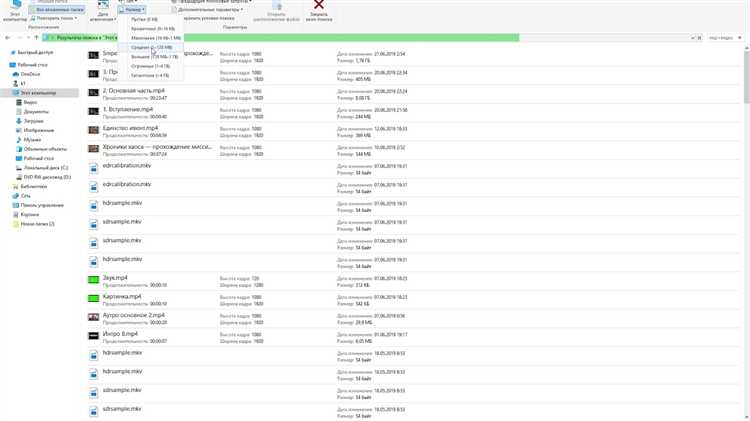Viewport: 750px width, 421px height.
Task: Click thumbnail of 2. Основная часть.mp4
Action: (93, 92)
